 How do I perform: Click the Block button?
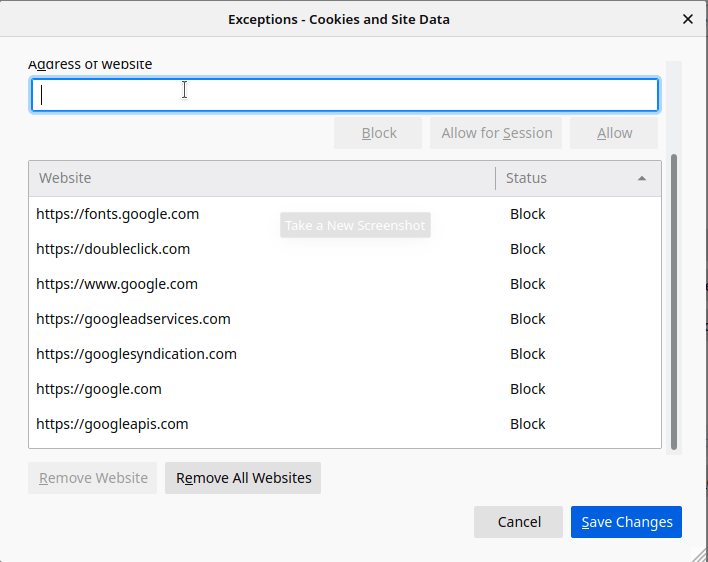(378, 133)
